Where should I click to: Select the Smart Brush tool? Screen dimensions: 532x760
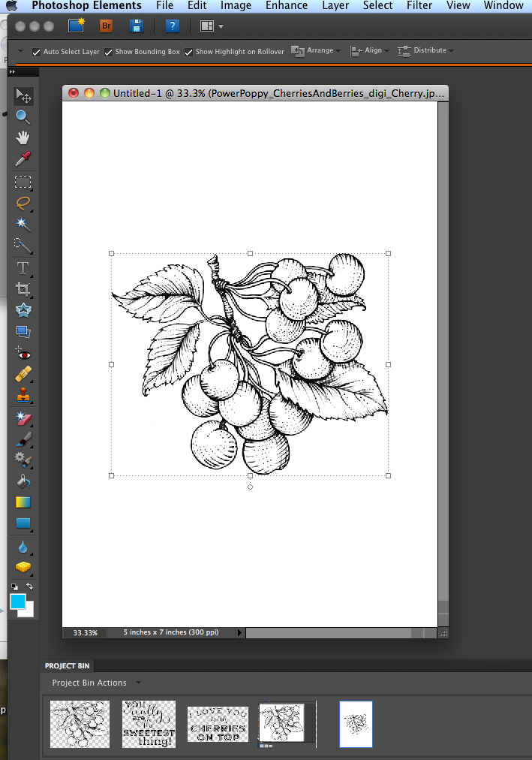[23, 459]
